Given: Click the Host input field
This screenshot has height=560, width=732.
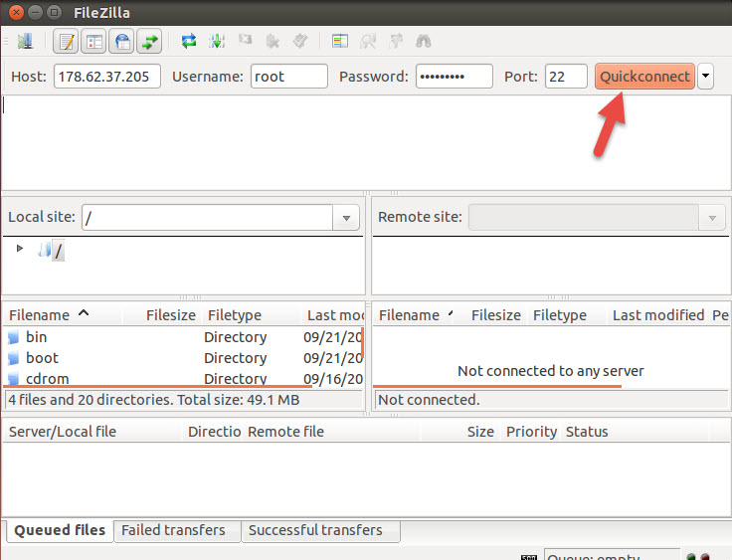Looking at the screenshot, I should pyautogui.click(x=106, y=77).
